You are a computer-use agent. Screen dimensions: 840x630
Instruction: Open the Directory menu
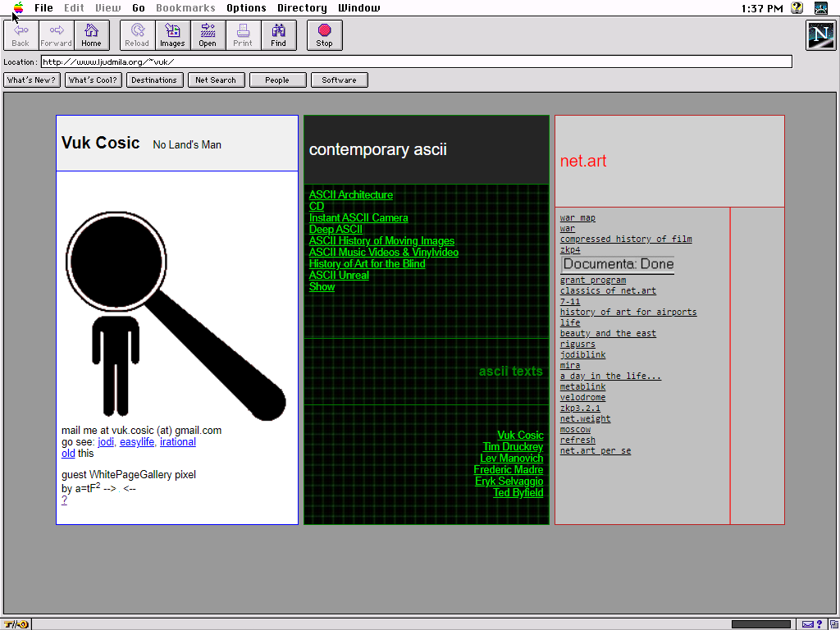[302, 8]
